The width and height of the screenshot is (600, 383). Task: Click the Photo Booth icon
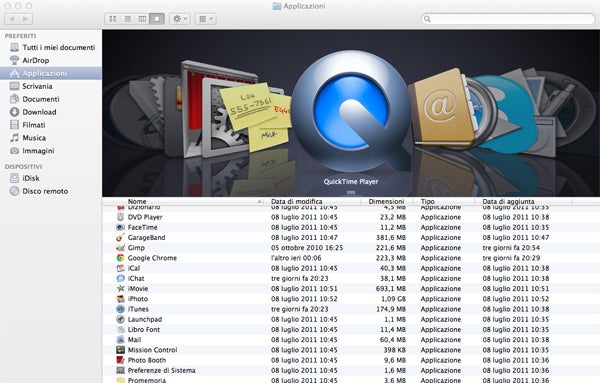tap(121, 360)
